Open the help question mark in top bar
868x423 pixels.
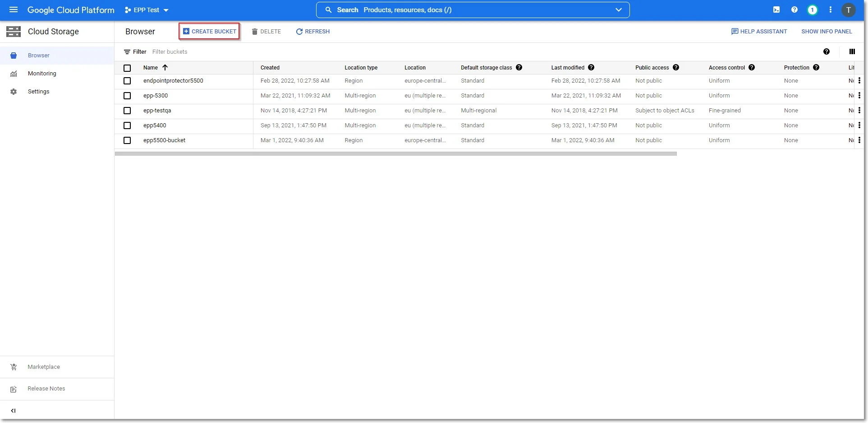795,9
